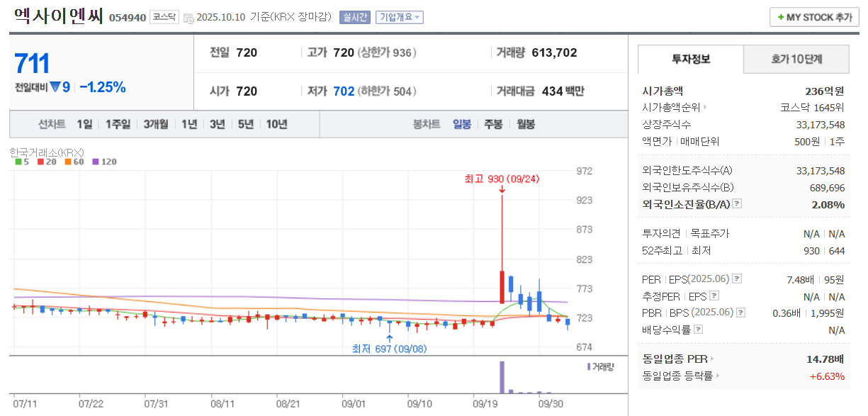Click the 동일업종 PER value 14.78배
This screenshot has height=416, width=868.
825,359
